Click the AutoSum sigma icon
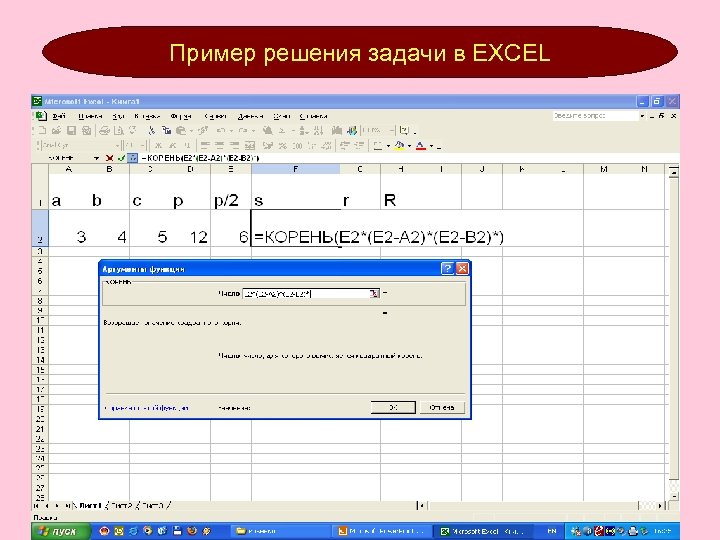Viewport: 720px width, 540px height. [283, 130]
